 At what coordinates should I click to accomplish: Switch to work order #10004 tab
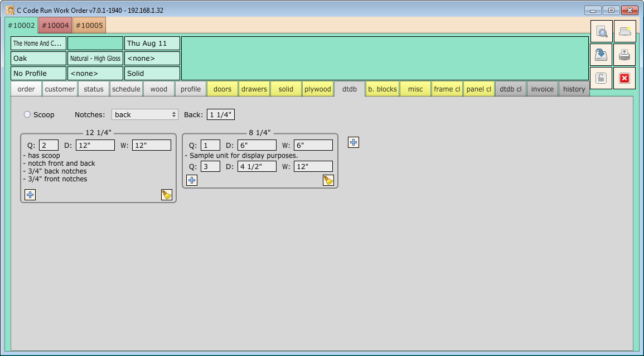point(55,25)
